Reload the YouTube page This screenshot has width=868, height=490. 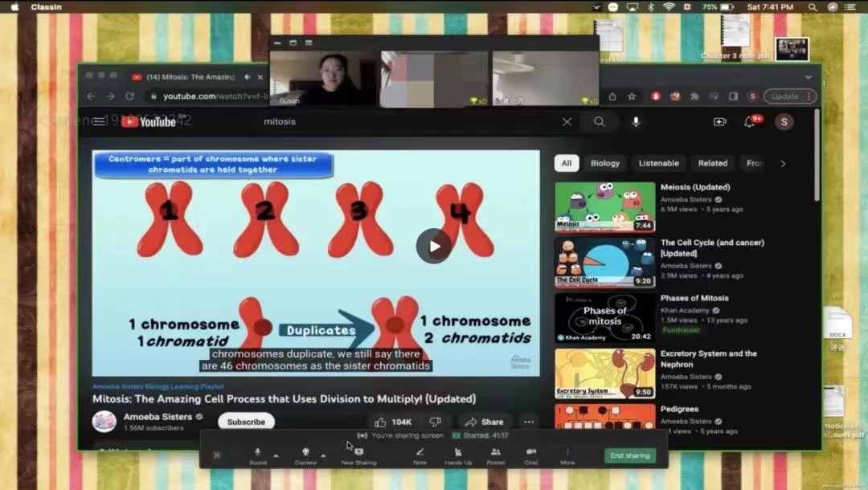129,96
